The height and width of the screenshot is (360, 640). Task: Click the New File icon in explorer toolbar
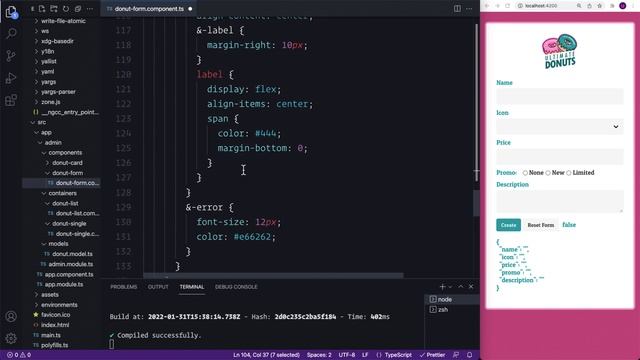42,9
